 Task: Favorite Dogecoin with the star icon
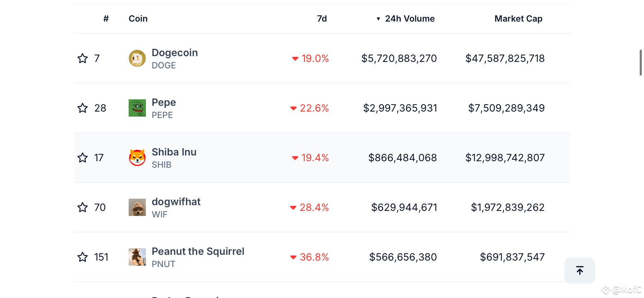pos(83,58)
